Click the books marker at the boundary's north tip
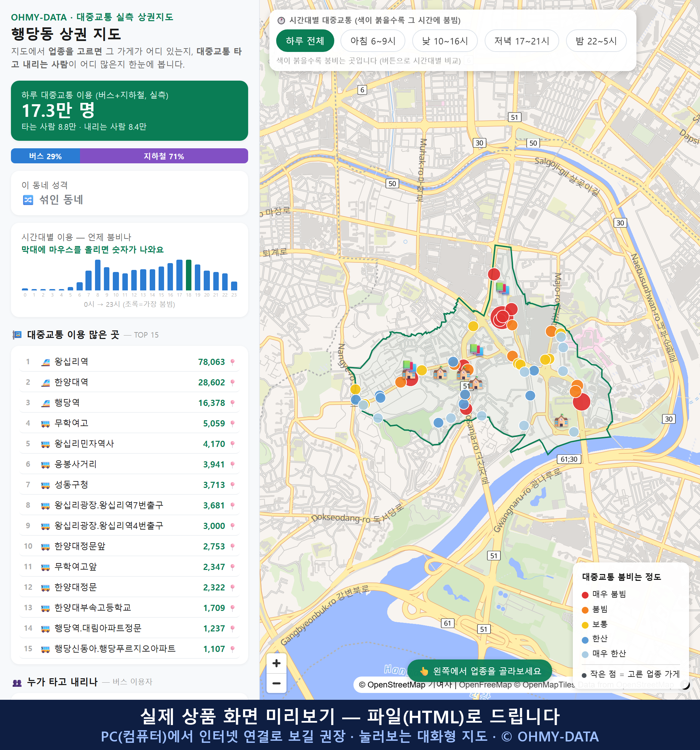Screen dimensions: 700x750 pyautogui.click(x=502, y=288)
